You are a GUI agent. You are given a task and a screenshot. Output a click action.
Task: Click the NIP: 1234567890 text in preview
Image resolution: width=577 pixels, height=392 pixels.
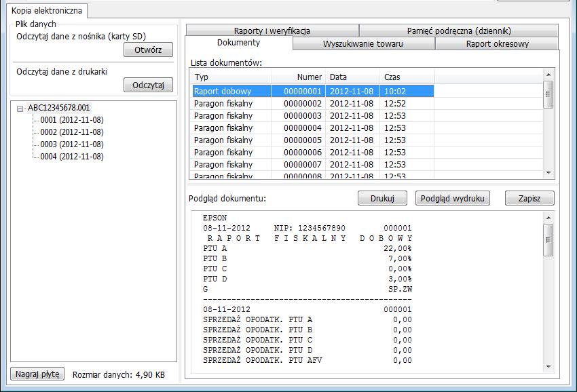(310, 228)
